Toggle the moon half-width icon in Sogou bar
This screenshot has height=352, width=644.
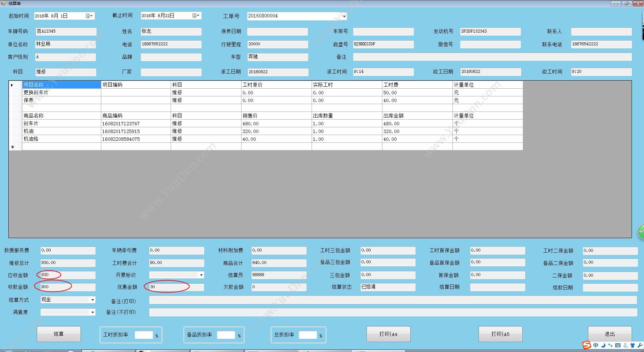(x=603, y=345)
